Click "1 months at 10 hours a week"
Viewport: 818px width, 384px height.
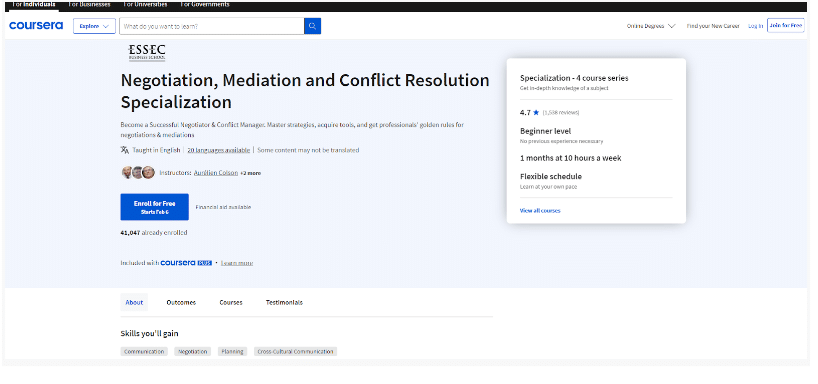(571, 158)
